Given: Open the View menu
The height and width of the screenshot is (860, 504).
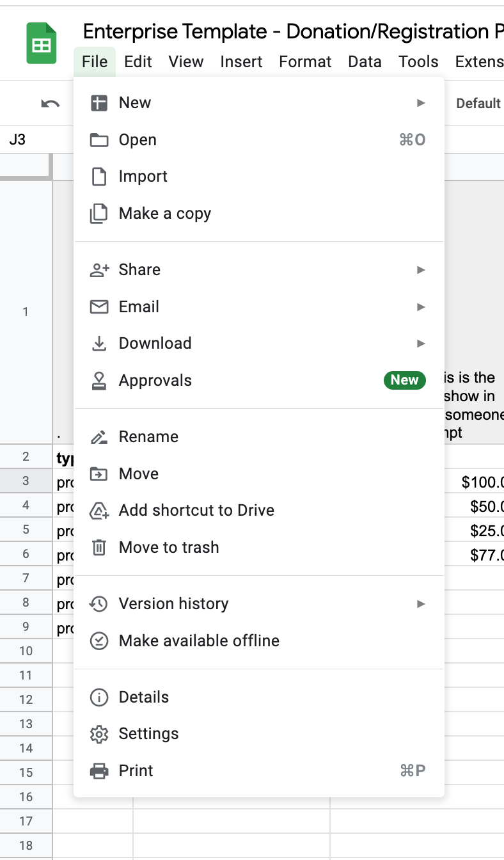Looking at the screenshot, I should click(x=186, y=62).
